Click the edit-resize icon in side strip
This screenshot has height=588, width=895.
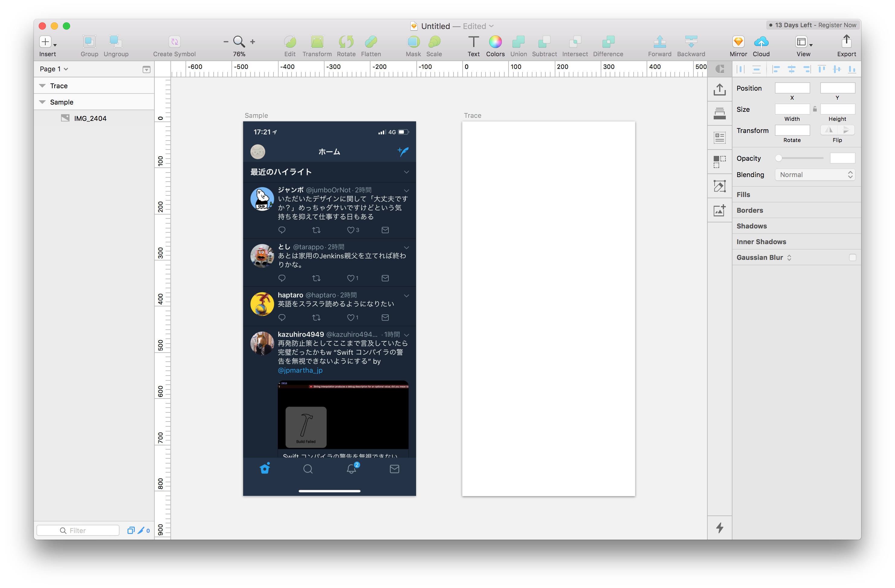click(719, 186)
